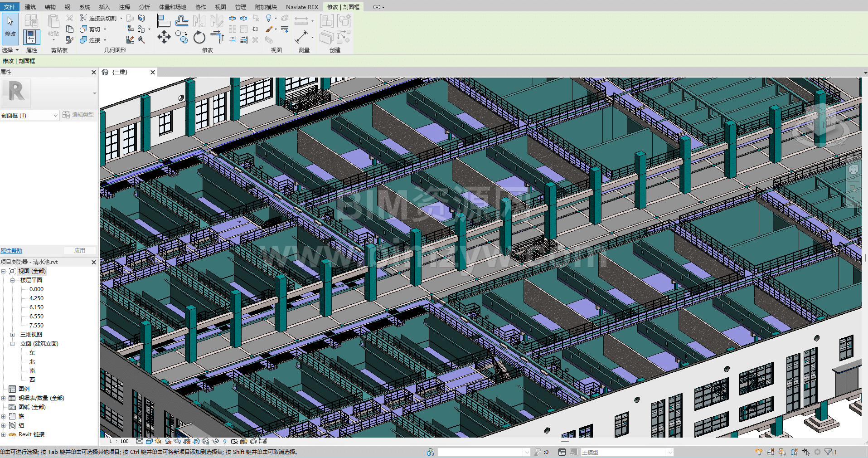Open the 文件 (File) menu tab

(x=10, y=7)
